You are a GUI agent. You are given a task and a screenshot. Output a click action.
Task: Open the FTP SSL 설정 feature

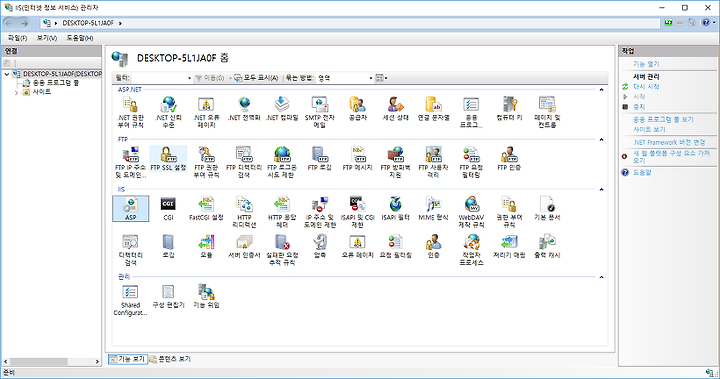click(168, 159)
